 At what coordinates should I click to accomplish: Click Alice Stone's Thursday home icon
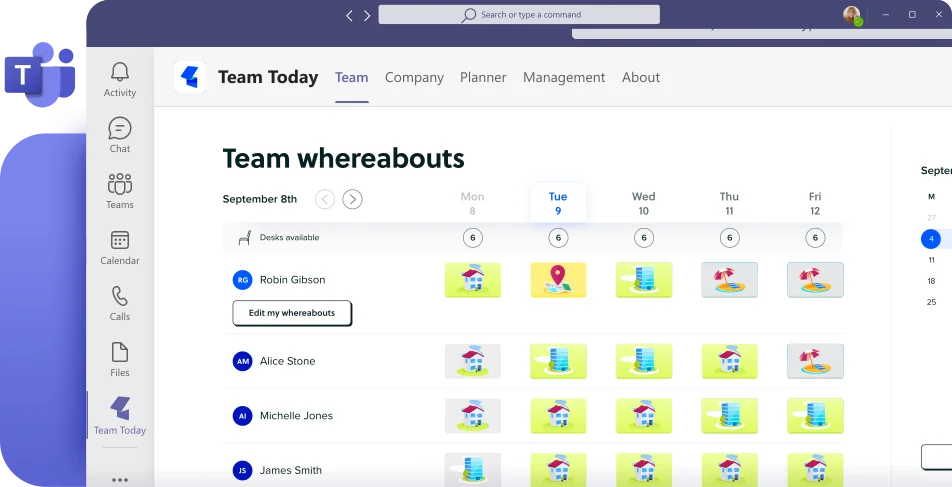(x=729, y=361)
